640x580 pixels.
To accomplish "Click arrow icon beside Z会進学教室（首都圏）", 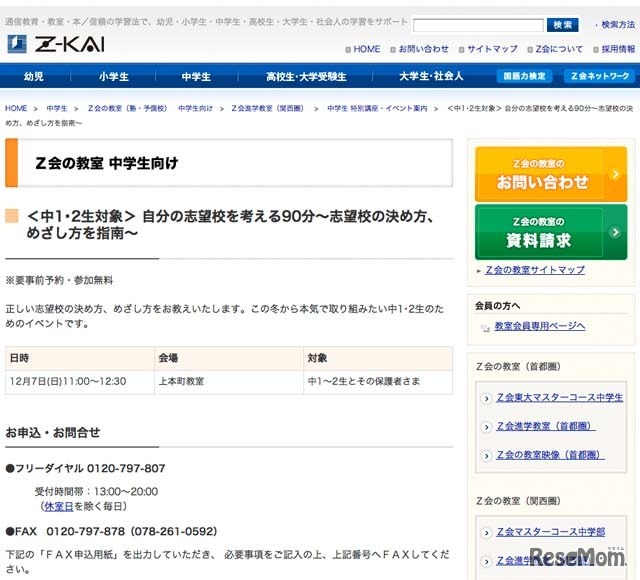I will point(486,427).
